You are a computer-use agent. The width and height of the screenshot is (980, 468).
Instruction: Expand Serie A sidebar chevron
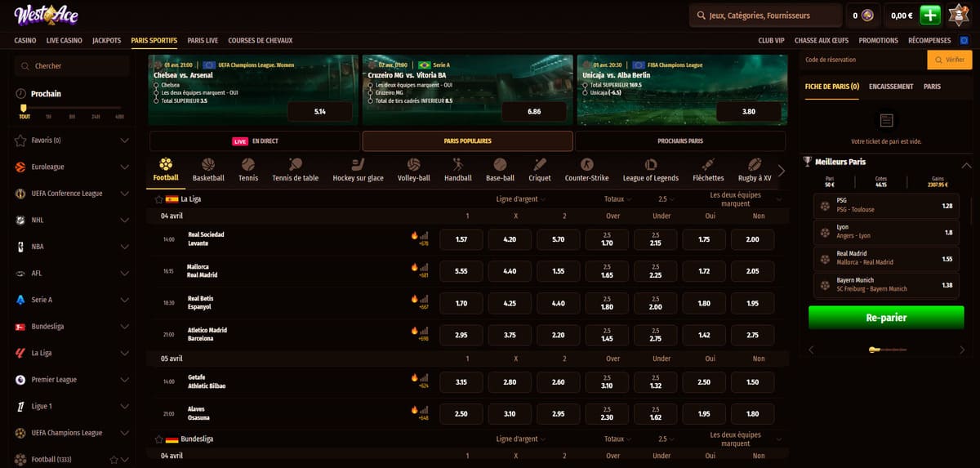point(124,300)
